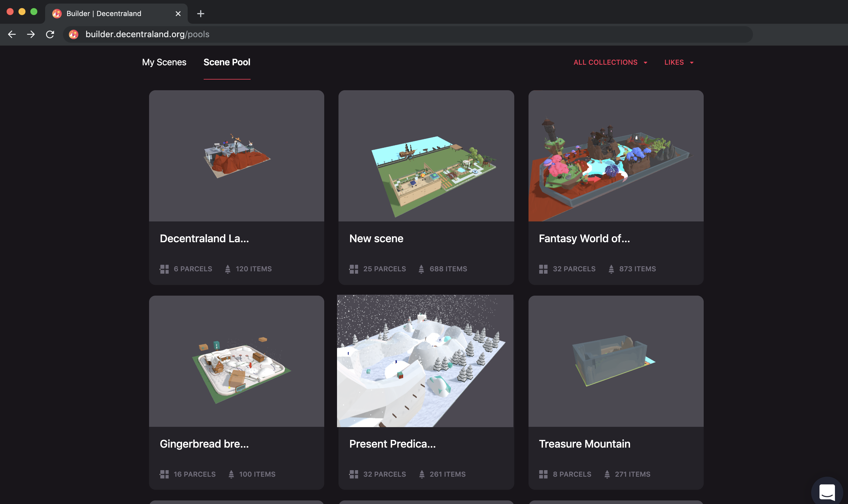Viewport: 848px width, 504px height.
Task: Click the 261 ITEMS label
Action: [447, 474]
